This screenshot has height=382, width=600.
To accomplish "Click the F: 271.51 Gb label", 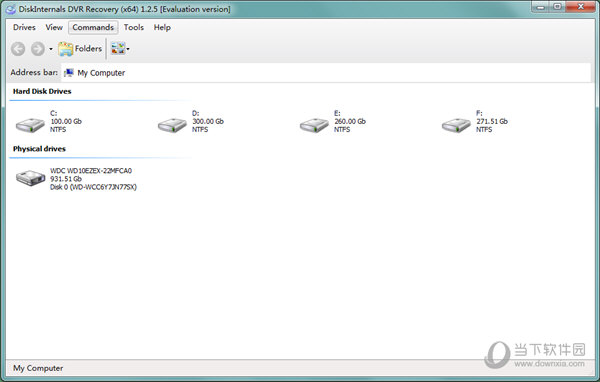I will (492, 121).
